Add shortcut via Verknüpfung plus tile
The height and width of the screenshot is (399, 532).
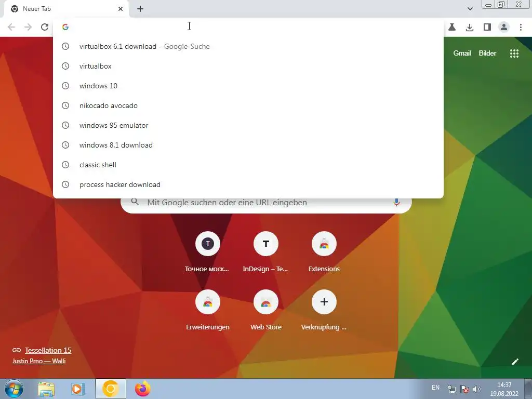point(324,310)
